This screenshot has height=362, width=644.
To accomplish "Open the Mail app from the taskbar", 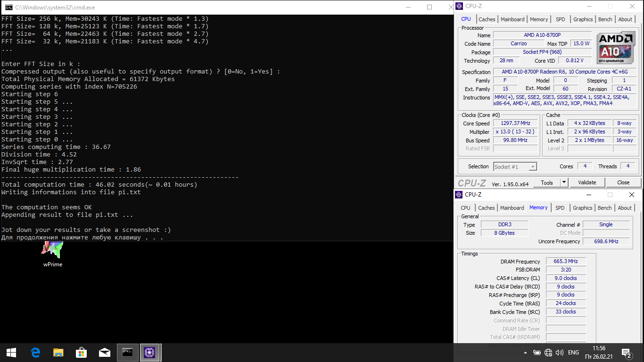I will tap(104, 353).
